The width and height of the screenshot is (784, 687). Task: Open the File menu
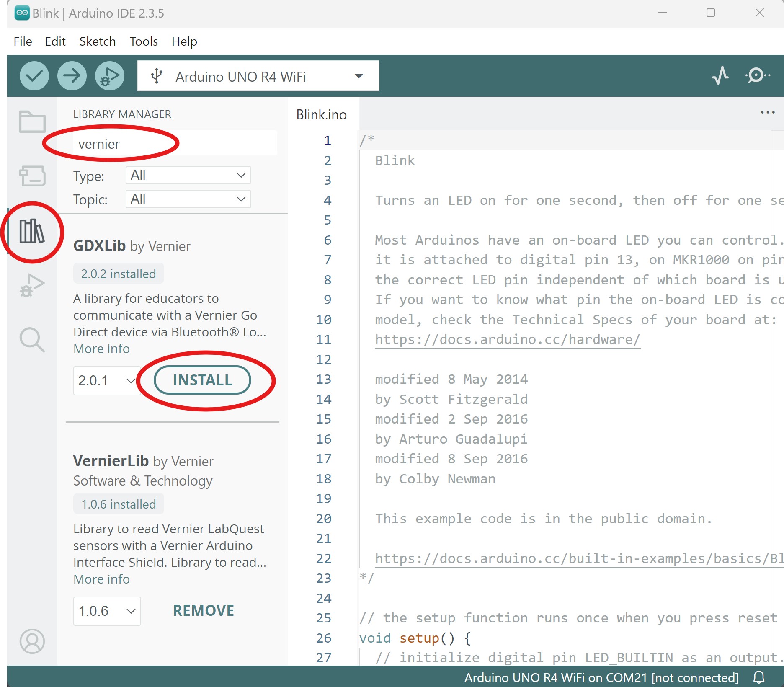tap(23, 41)
